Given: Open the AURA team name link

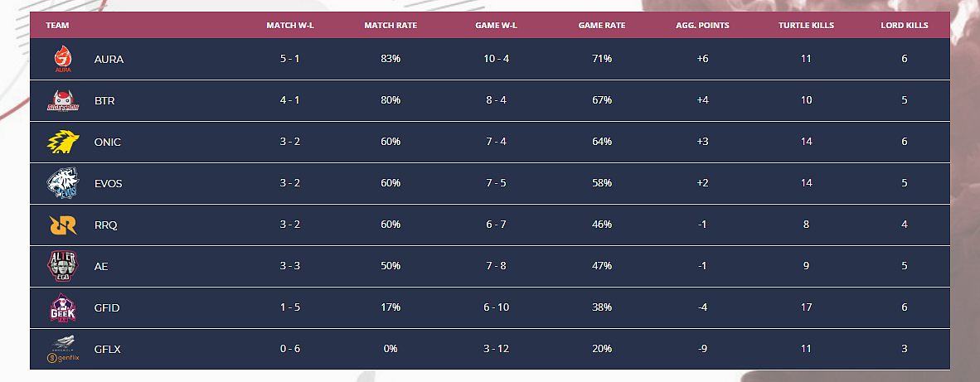Looking at the screenshot, I should pyautogui.click(x=109, y=60).
